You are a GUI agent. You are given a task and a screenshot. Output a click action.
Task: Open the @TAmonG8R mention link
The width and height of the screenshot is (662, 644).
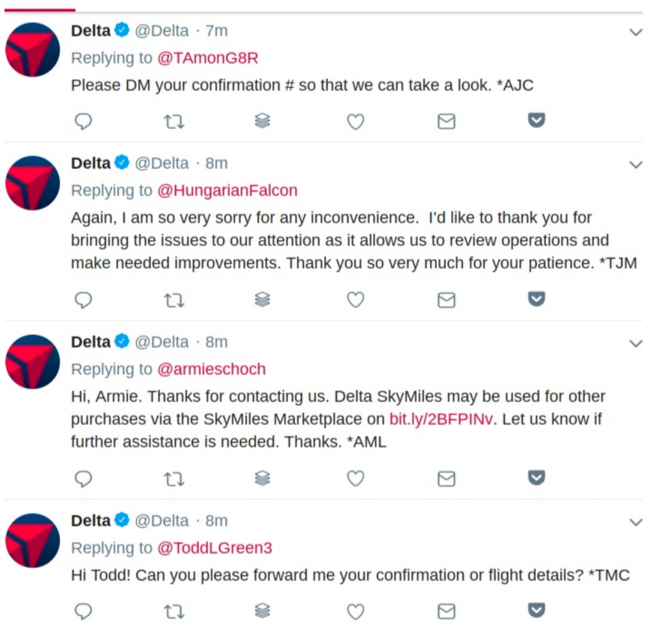point(207,58)
